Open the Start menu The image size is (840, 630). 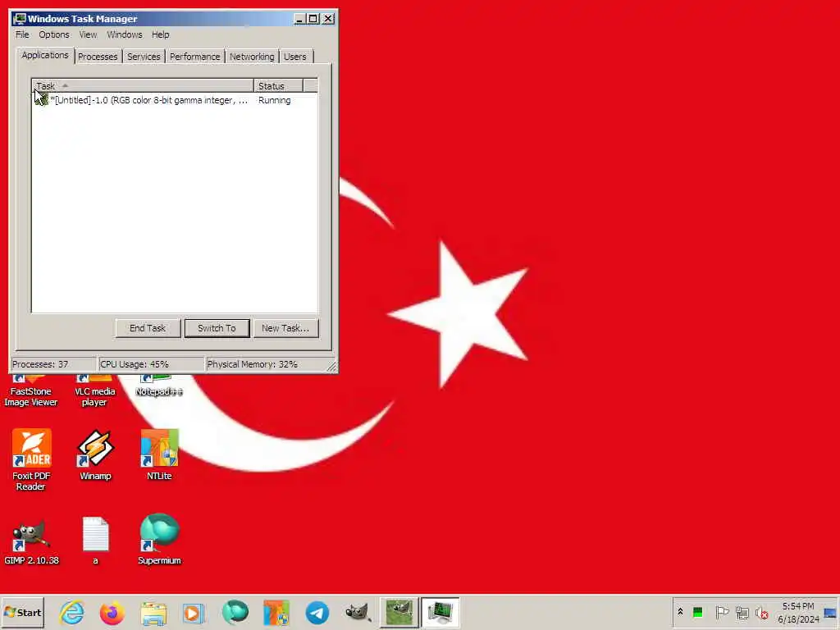click(22, 612)
